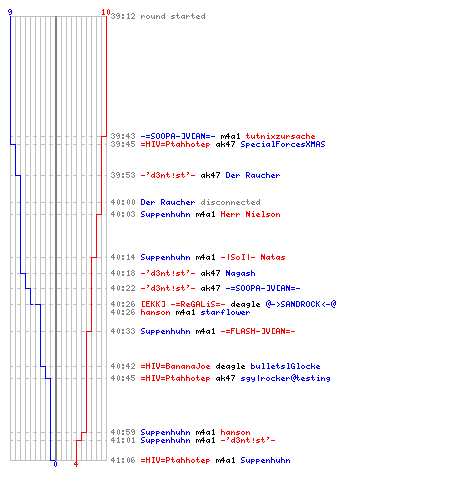Select @->SANDROCK<-@ victim name
The height and width of the screenshot is (500, 450).
pos(301,304)
